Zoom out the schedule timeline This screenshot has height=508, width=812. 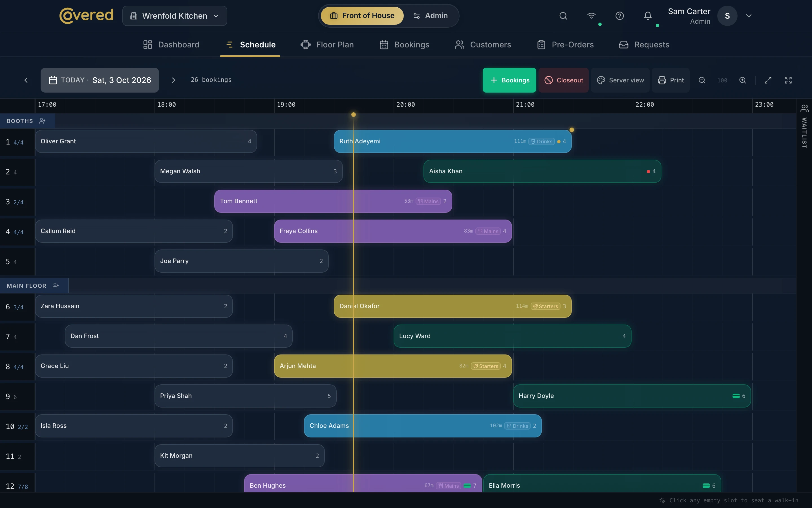pyautogui.click(x=701, y=80)
